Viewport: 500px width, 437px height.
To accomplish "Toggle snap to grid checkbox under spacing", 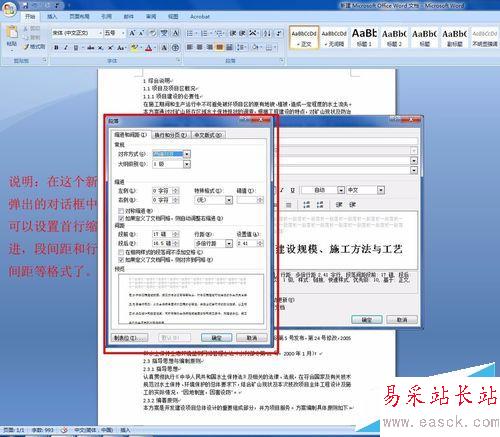I will click(x=121, y=260).
